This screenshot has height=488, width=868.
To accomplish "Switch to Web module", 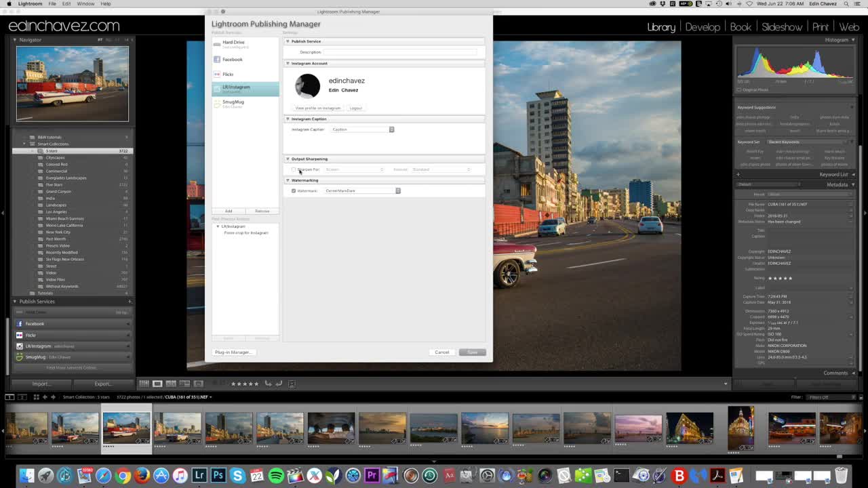I will (x=849, y=27).
